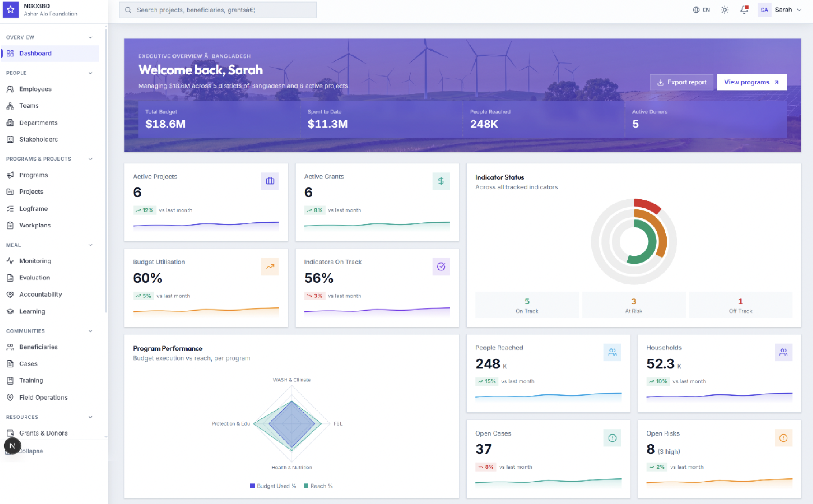Open the Departments sidebar icon
This screenshot has width=813, height=504.
pyautogui.click(x=10, y=123)
